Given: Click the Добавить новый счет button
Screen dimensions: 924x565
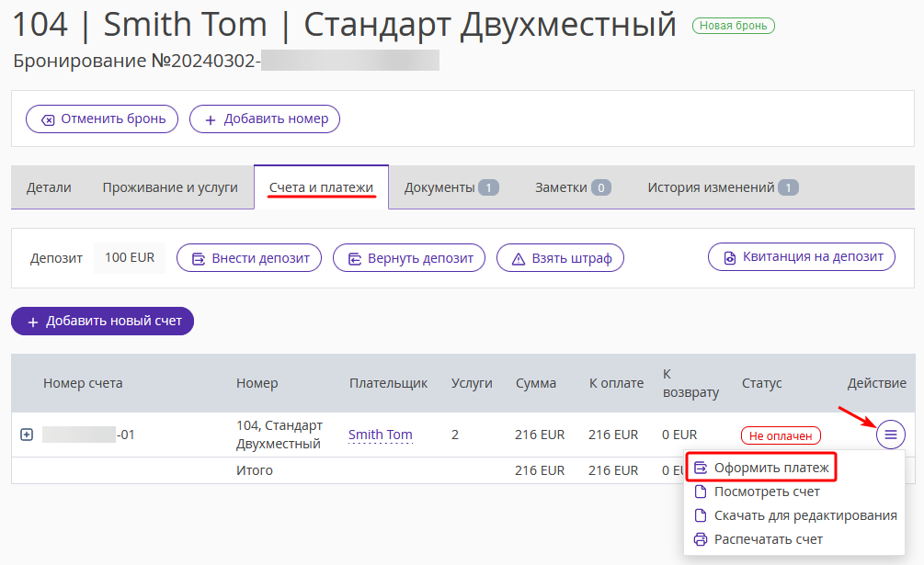Looking at the screenshot, I should pos(103,321).
